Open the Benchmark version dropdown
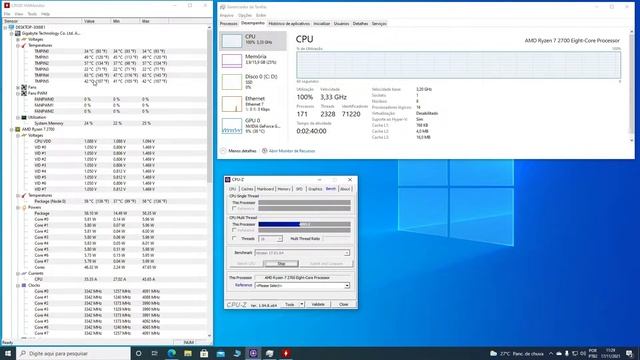 coord(347,253)
